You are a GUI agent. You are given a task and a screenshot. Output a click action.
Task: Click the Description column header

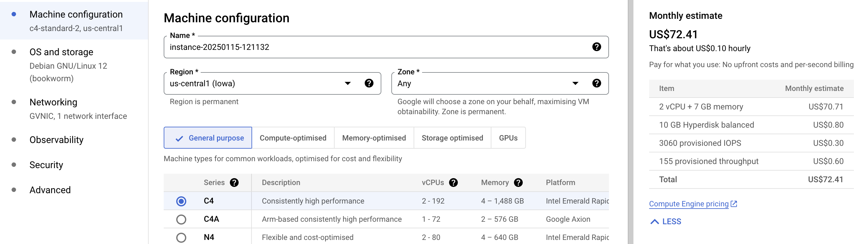pos(281,183)
